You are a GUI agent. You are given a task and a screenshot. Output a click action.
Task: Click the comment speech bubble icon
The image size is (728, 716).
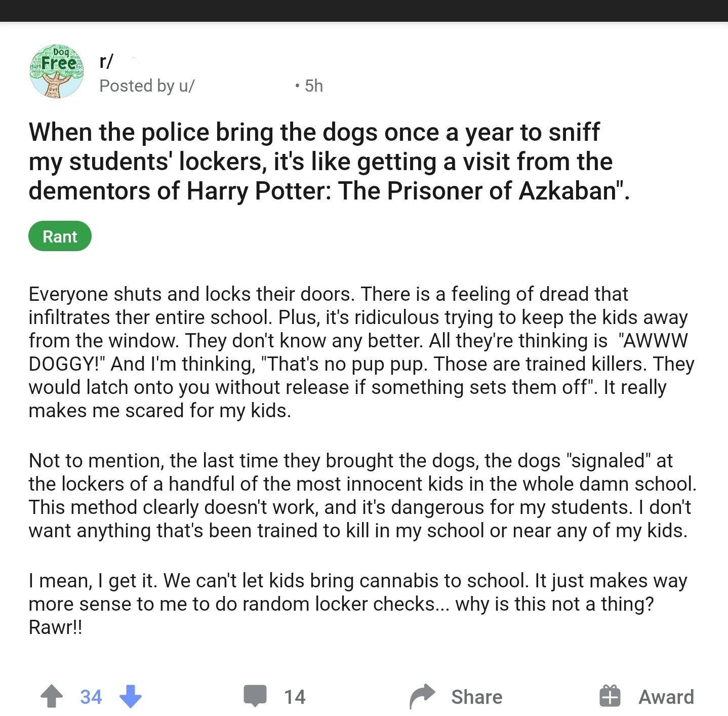(255, 696)
